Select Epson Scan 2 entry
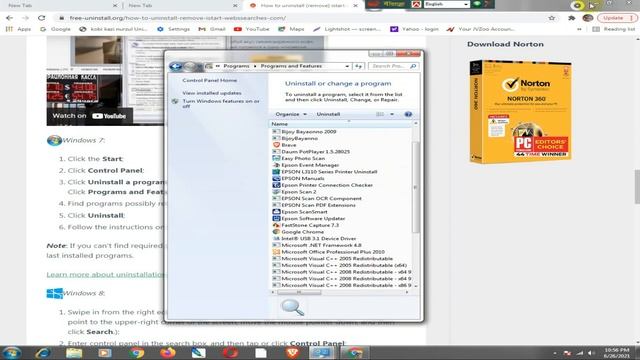 (295, 192)
